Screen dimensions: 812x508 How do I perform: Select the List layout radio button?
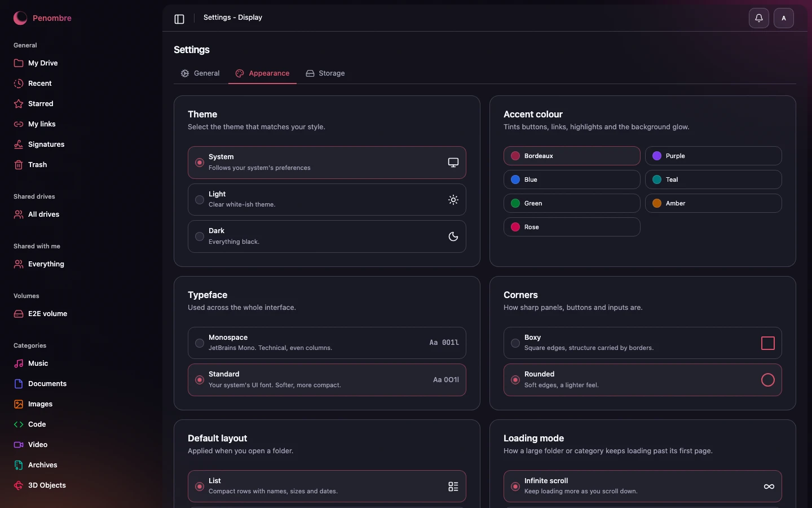[x=200, y=487]
